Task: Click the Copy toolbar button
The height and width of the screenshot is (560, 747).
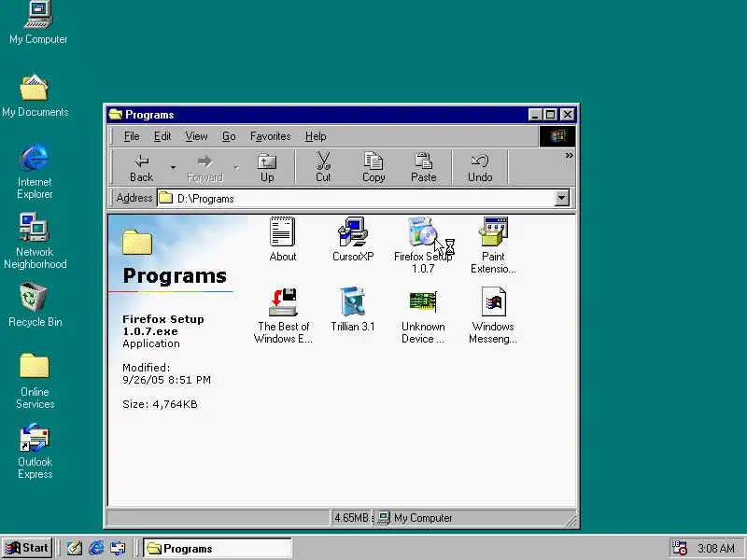Action: pos(373,168)
